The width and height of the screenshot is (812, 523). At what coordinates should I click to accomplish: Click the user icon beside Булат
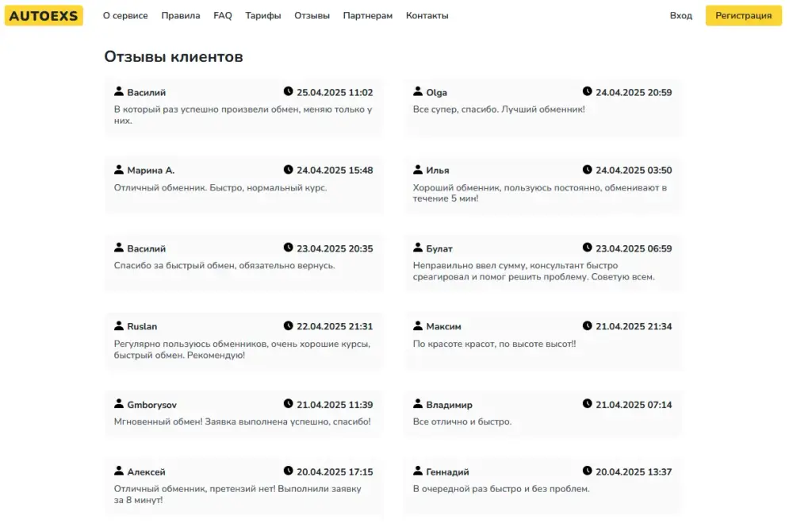pos(418,248)
